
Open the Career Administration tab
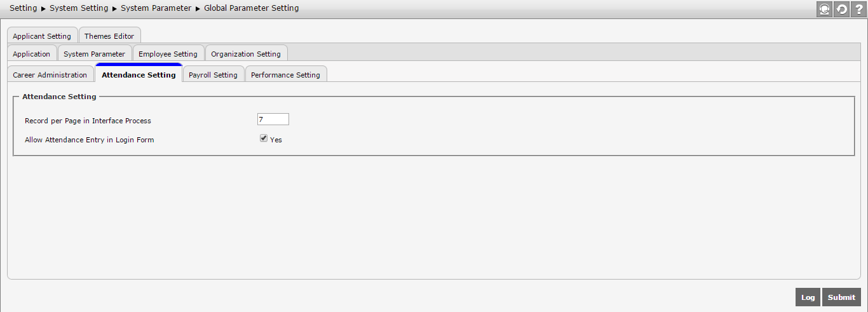[x=50, y=75]
